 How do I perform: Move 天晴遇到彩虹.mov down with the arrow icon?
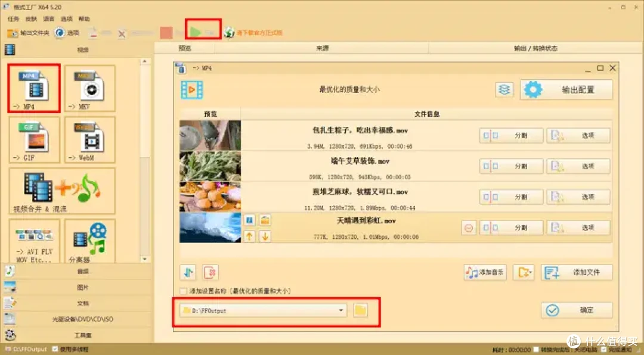265,236
